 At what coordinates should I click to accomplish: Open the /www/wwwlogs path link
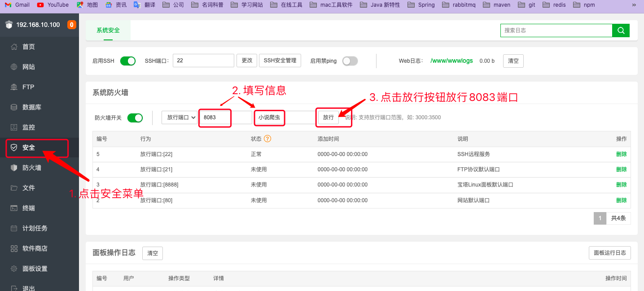451,61
